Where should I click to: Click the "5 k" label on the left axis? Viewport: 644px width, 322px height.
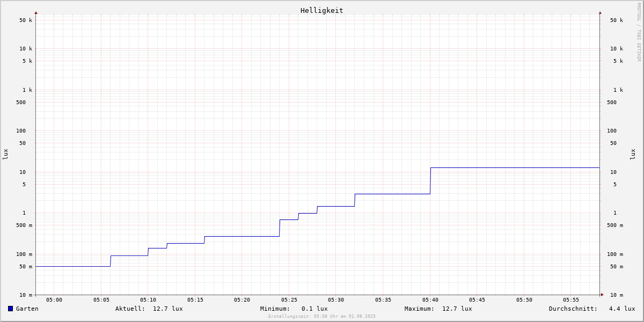tap(27, 61)
